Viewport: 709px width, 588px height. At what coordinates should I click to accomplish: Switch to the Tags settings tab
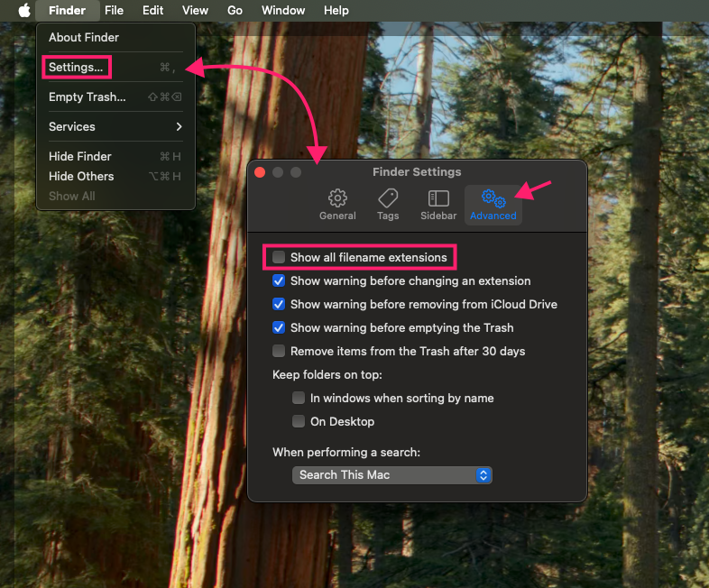tap(388, 205)
